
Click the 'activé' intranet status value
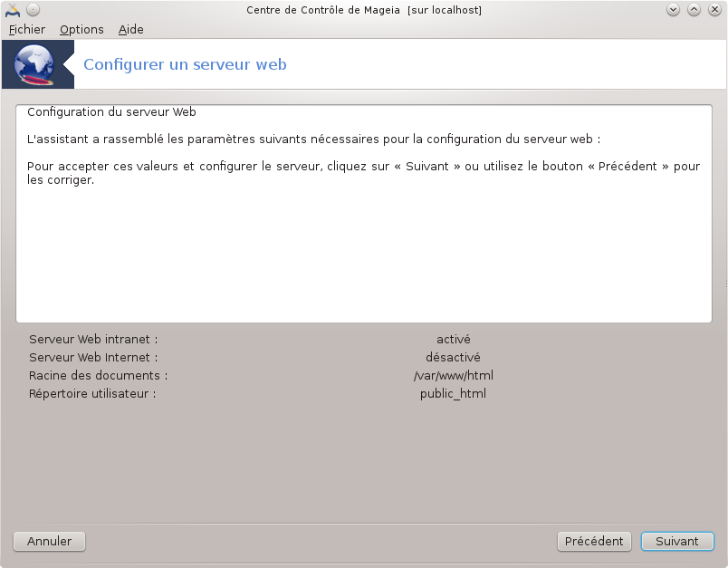tap(453, 340)
